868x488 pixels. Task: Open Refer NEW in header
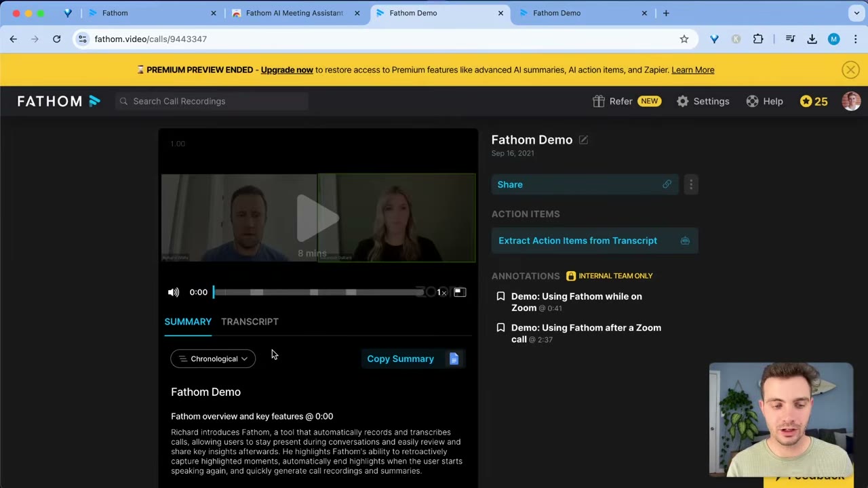pyautogui.click(x=627, y=101)
